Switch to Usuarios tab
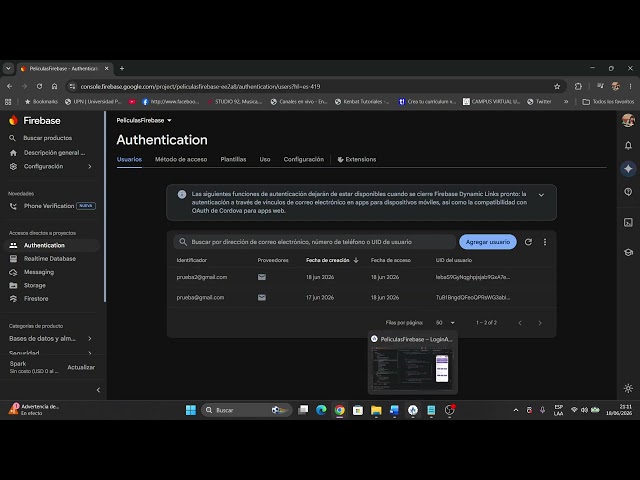 [129, 159]
